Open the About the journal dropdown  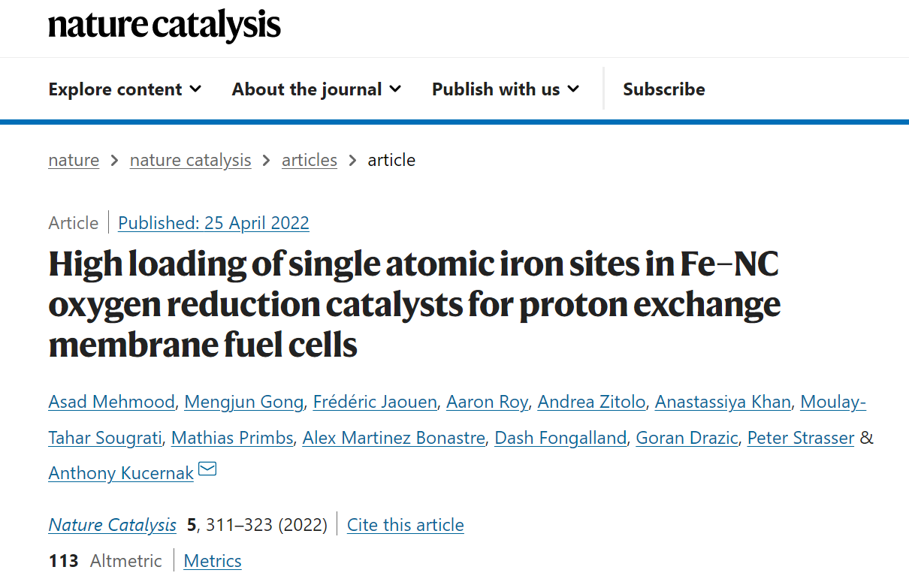point(316,89)
